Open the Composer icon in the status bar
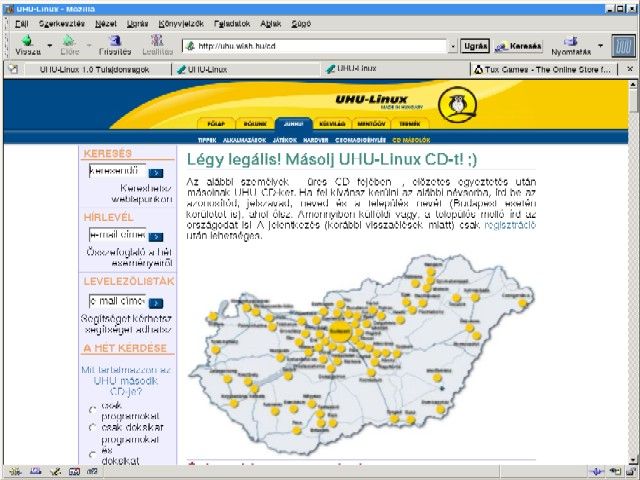This screenshot has width=640, height=480. [x=55, y=472]
